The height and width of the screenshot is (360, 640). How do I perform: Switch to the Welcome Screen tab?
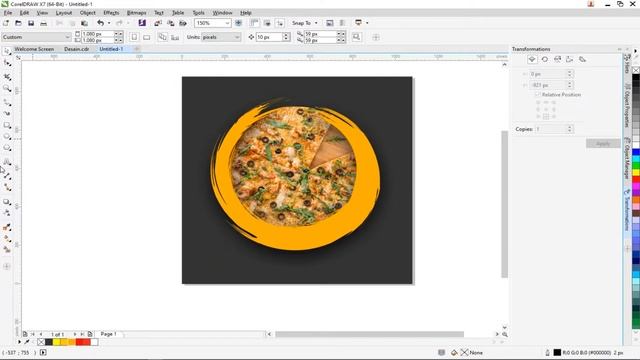(34, 49)
